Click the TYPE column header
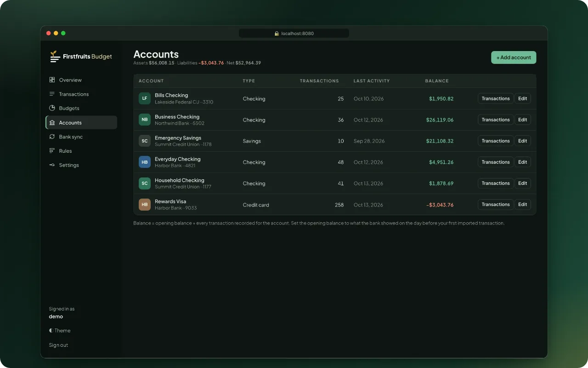 (x=249, y=81)
